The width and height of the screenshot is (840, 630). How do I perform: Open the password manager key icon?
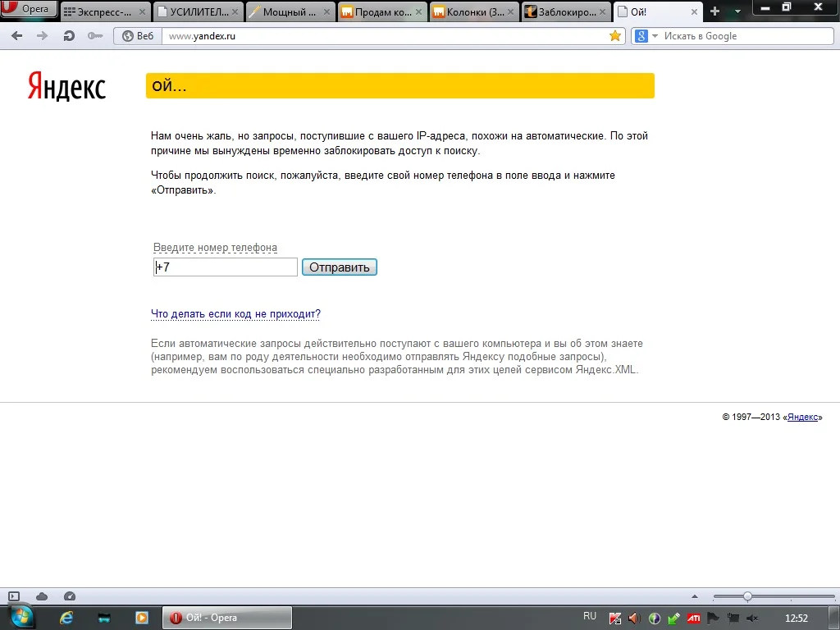click(x=95, y=36)
